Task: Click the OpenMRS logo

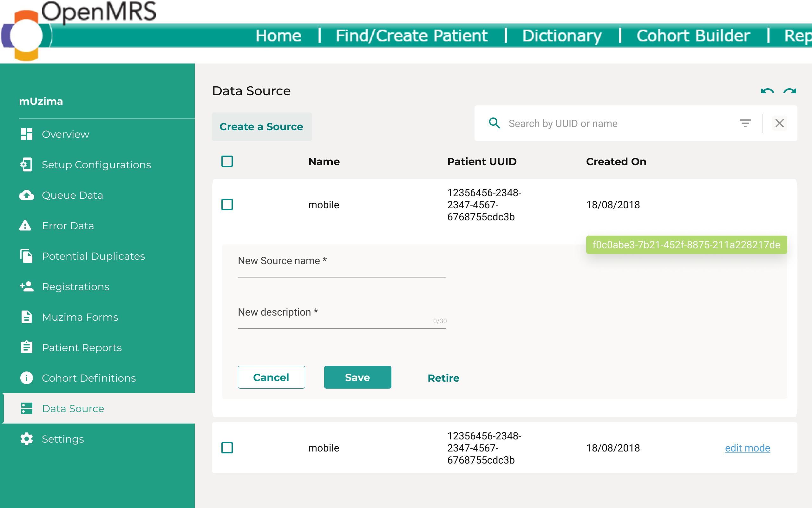Action: tap(79, 30)
